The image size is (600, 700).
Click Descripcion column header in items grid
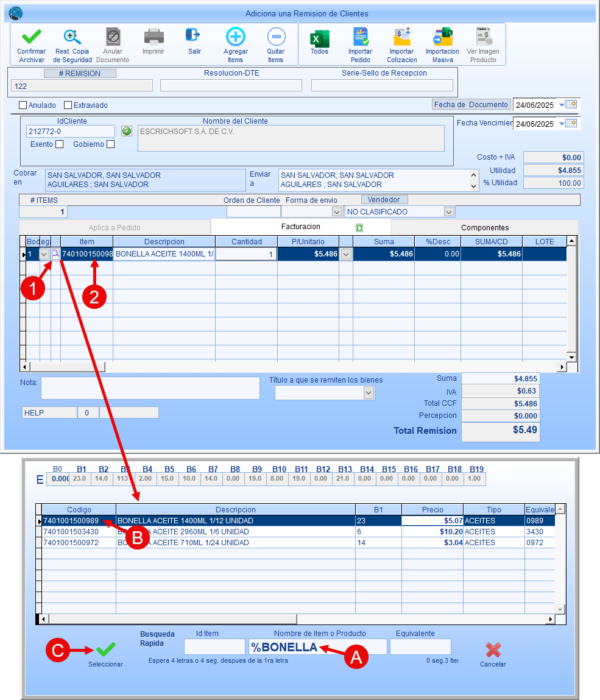pos(164,241)
